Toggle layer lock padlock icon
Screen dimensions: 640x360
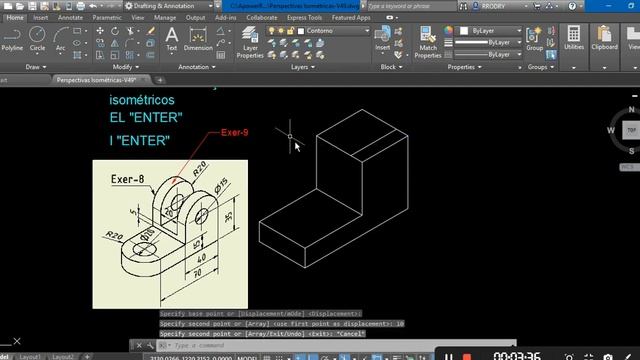290,31
